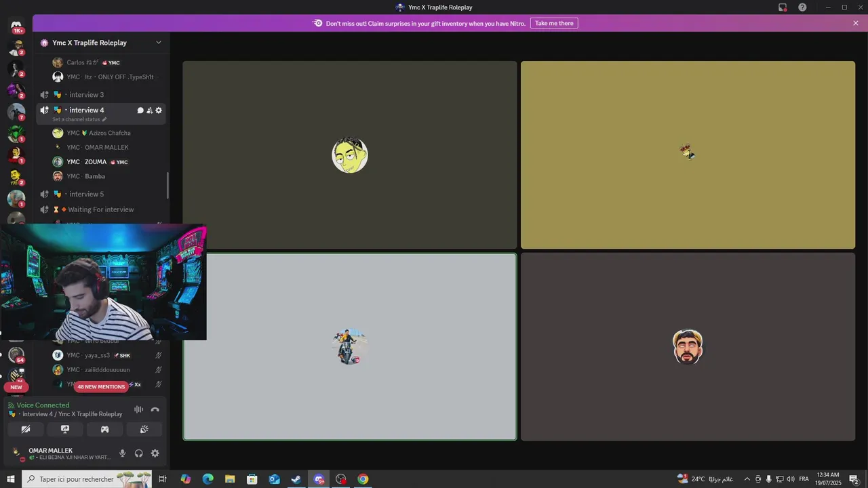
Task: Click channel list scrollbar
Action: (x=167, y=186)
